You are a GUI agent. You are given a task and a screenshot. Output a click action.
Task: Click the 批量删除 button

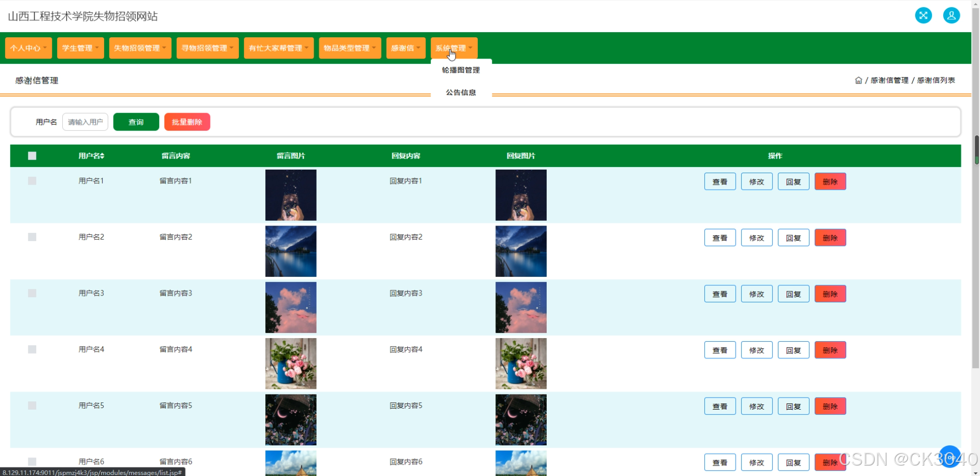187,122
